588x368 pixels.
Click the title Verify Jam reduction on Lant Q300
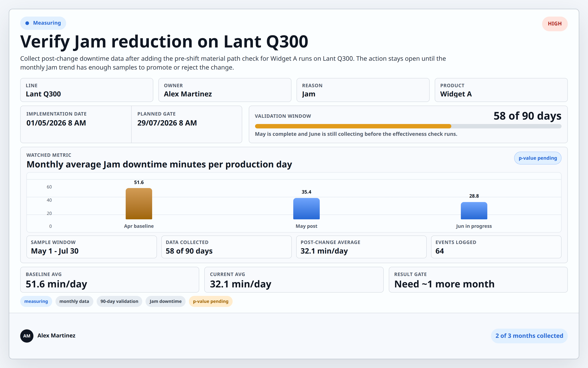click(x=164, y=42)
